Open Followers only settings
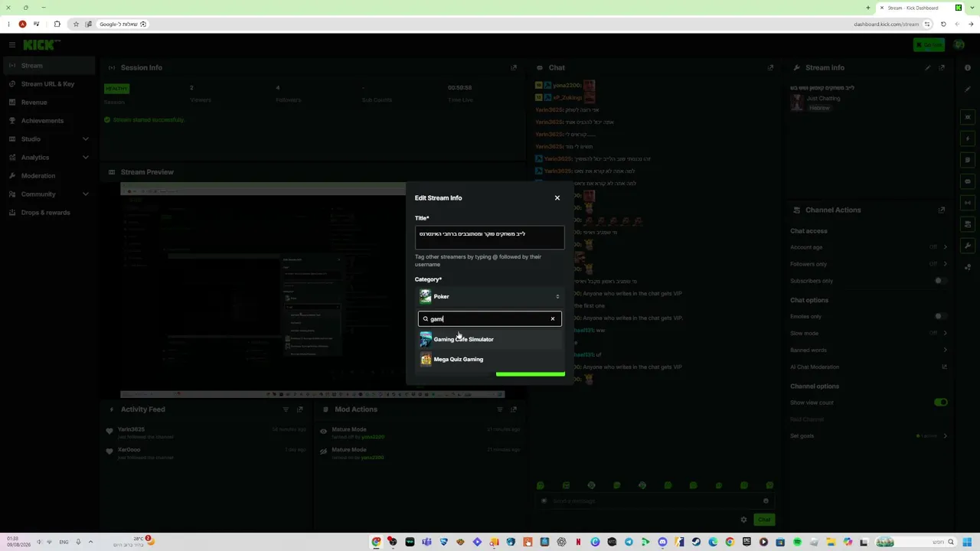Image resolution: width=980 pixels, height=551 pixels. [x=869, y=264]
